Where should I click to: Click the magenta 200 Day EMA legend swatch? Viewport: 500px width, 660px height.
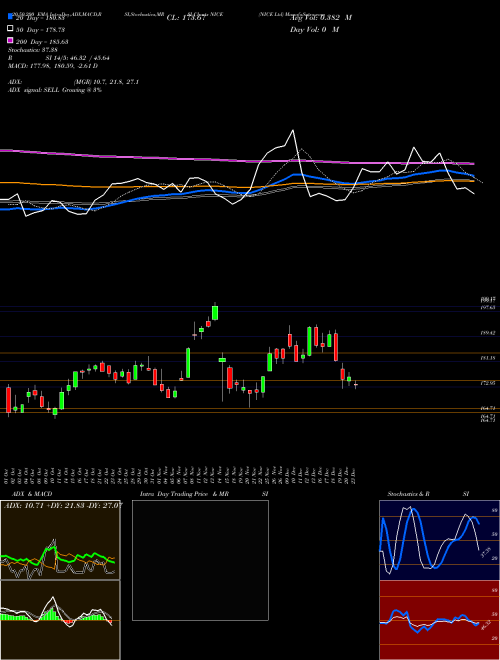pyautogui.click(x=10, y=41)
